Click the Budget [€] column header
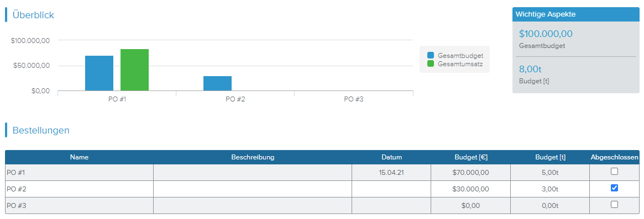 tap(470, 157)
